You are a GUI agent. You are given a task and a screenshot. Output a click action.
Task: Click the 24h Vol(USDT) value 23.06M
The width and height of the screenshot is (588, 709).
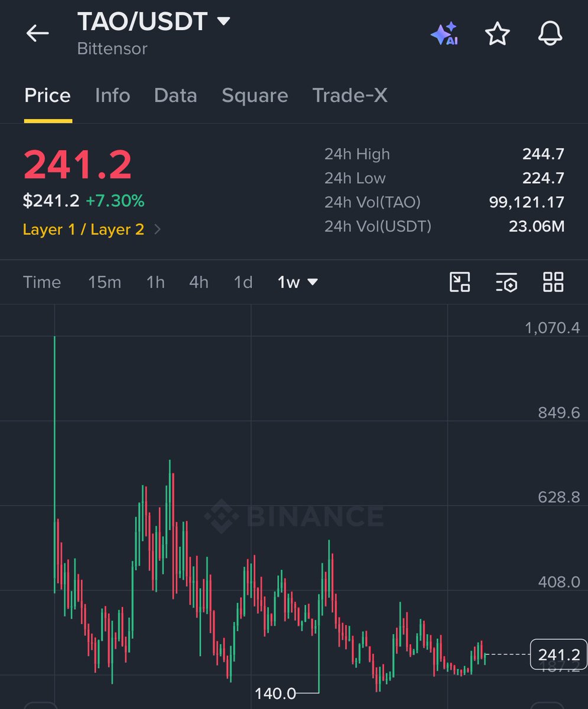click(x=537, y=226)
